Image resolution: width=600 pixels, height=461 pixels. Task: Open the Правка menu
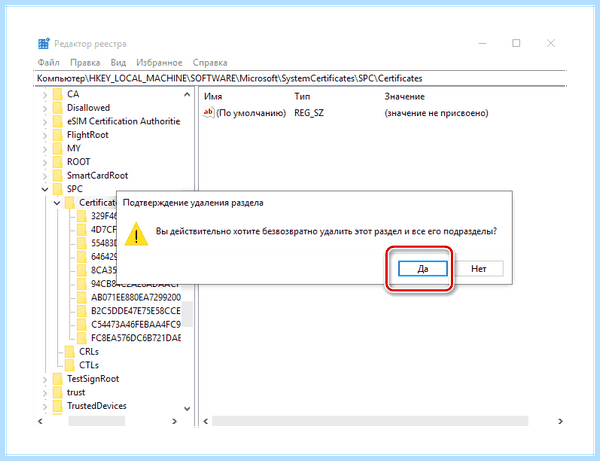pyautogui.click(x=85, y=63)
